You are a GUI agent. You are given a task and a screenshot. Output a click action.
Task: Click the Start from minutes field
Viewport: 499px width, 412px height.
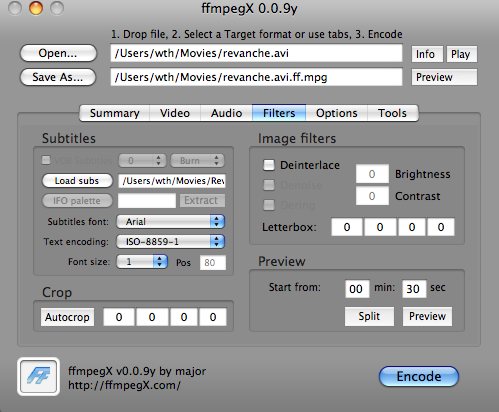tap(357, 289)
